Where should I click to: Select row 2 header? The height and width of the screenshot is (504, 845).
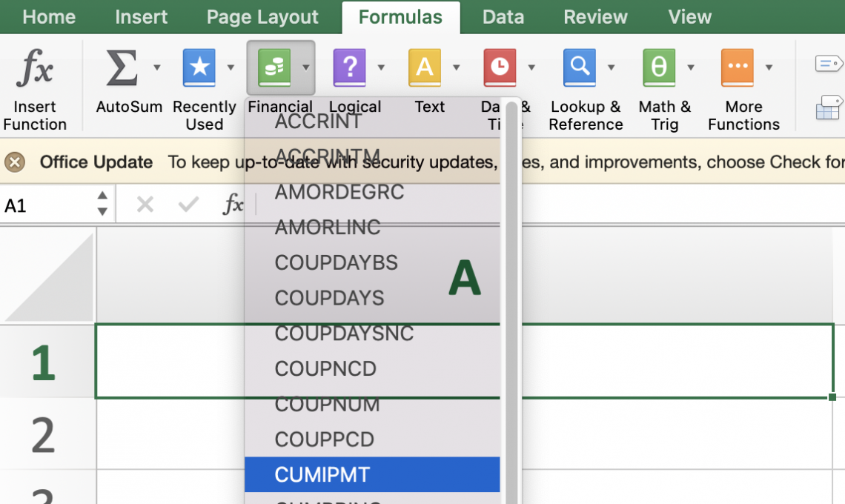43,434
